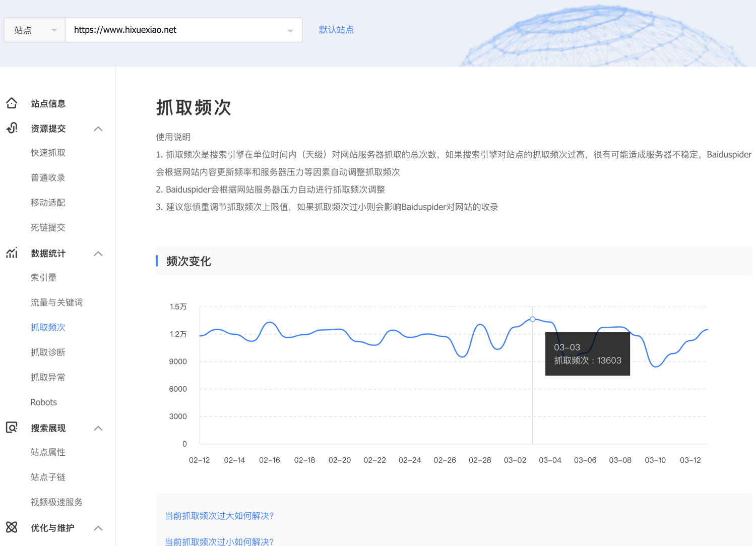This screenshot has width=756, height=546.
Task: Open 移动适配 menu item
Action: (48, 203)
